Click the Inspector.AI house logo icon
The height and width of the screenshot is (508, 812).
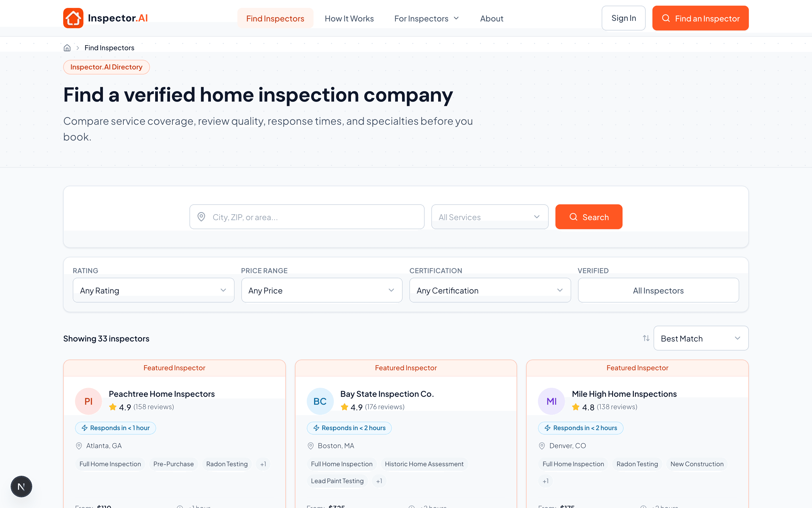pyautogui.click(x=73, y=18)
